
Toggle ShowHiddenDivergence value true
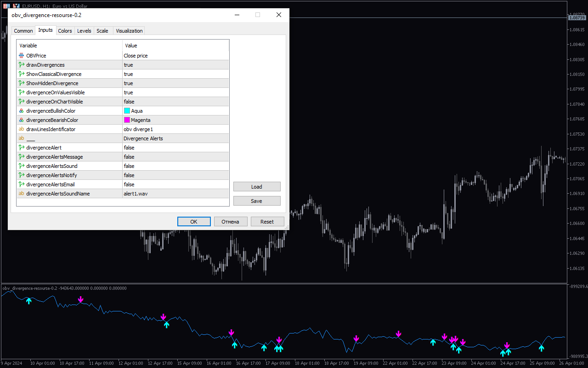click(175, 83)
